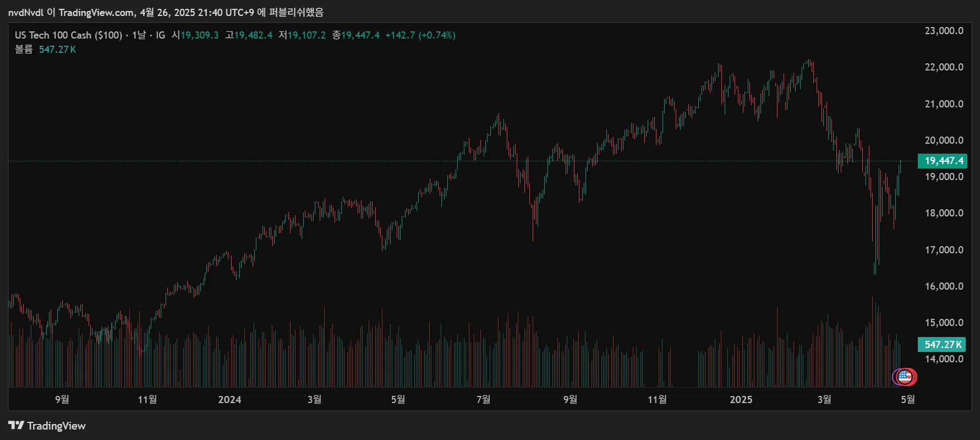980x440 pixels.
Task: Select the open value 19,309.3
Action: click(199, 35)
